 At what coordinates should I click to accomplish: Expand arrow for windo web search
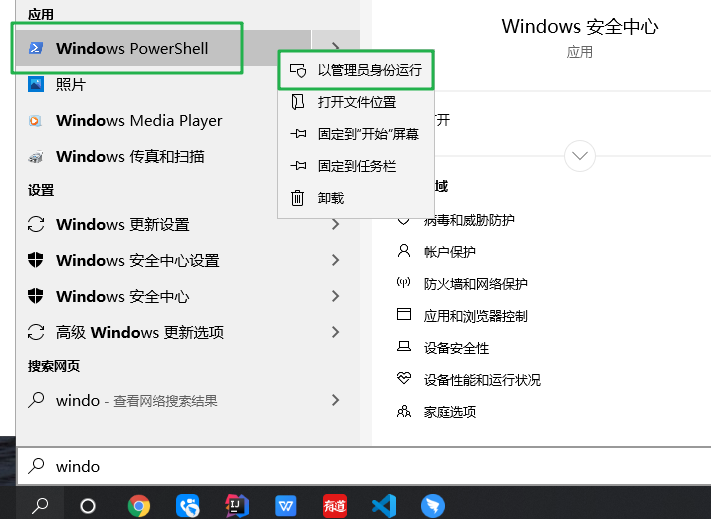point(336,400)
